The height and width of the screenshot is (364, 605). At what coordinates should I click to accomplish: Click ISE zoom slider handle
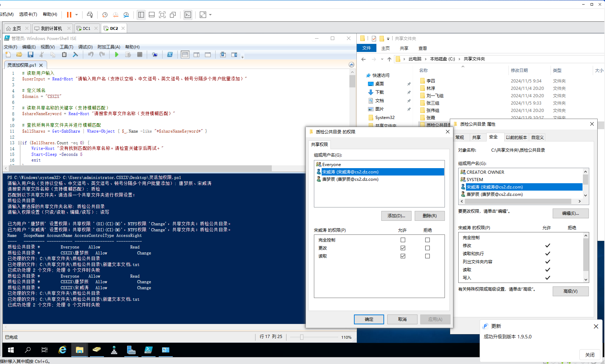(x=302, y=337)
